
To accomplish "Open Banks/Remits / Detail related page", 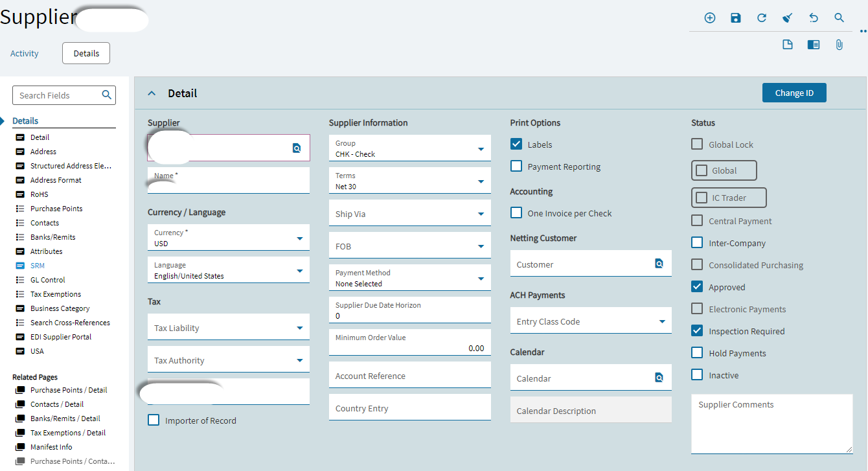I will click(x=65, y=419).
